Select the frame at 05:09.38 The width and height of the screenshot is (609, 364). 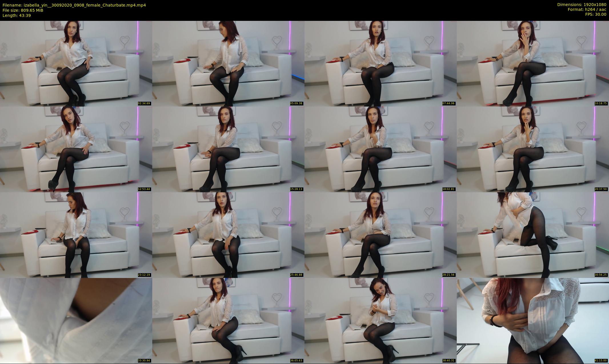click(x=228, y=63)
